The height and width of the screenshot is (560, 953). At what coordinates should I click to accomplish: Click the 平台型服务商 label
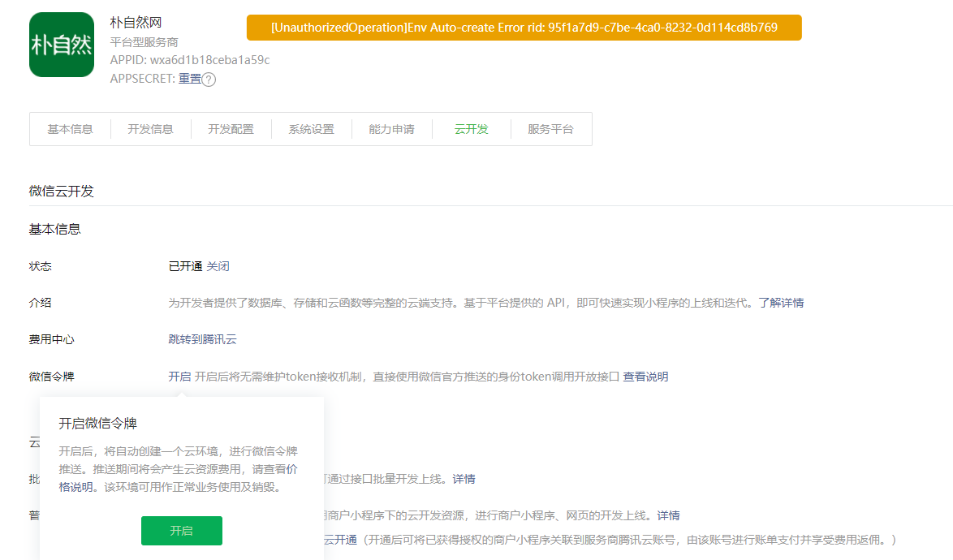pyautogui.click(x=144, y=42)
